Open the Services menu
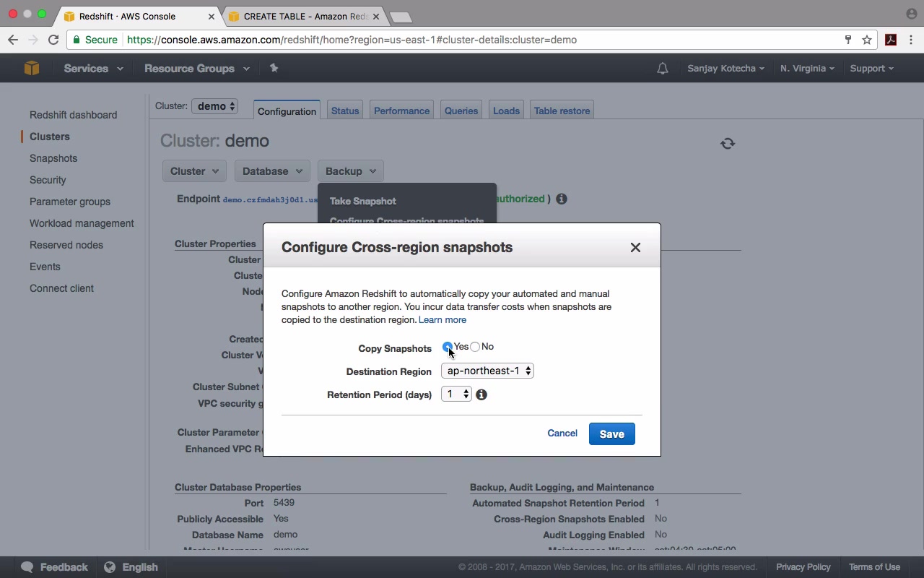924x578 pixels. pyautogui.click(x=93, y=69)
